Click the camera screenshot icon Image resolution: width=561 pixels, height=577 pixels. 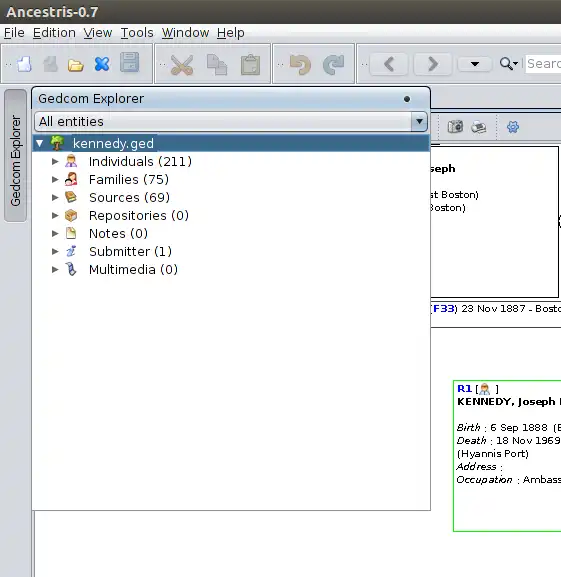pyautogui.click(x=455, y=127)
